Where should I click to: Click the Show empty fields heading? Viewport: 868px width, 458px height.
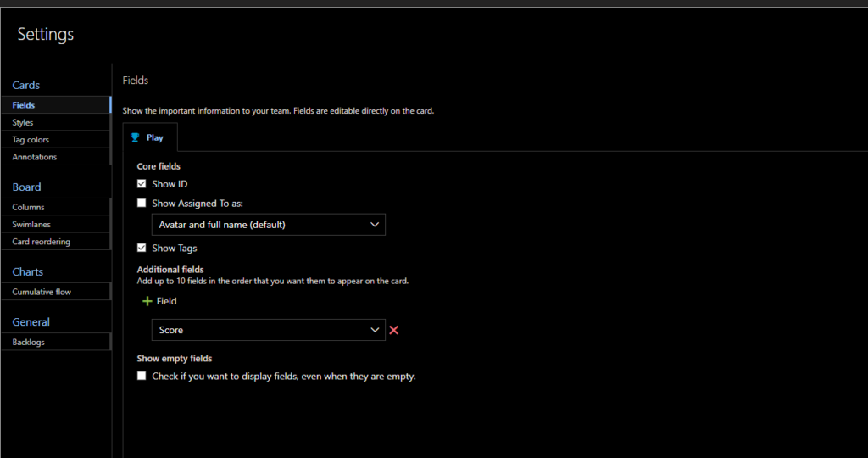pyautogui.click(x=175, y=358)
